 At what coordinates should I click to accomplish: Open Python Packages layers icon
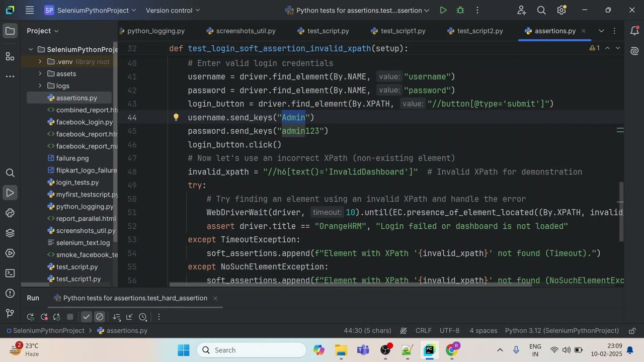click(x=10, y=233)
